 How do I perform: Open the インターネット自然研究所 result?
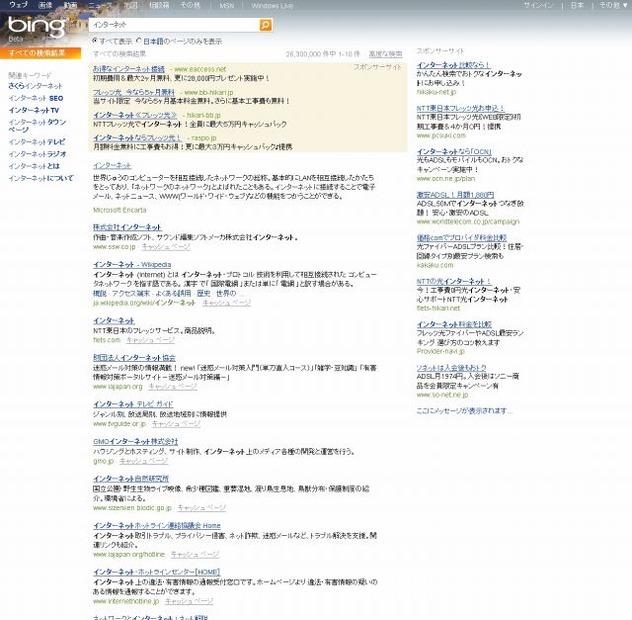(131, 479)
